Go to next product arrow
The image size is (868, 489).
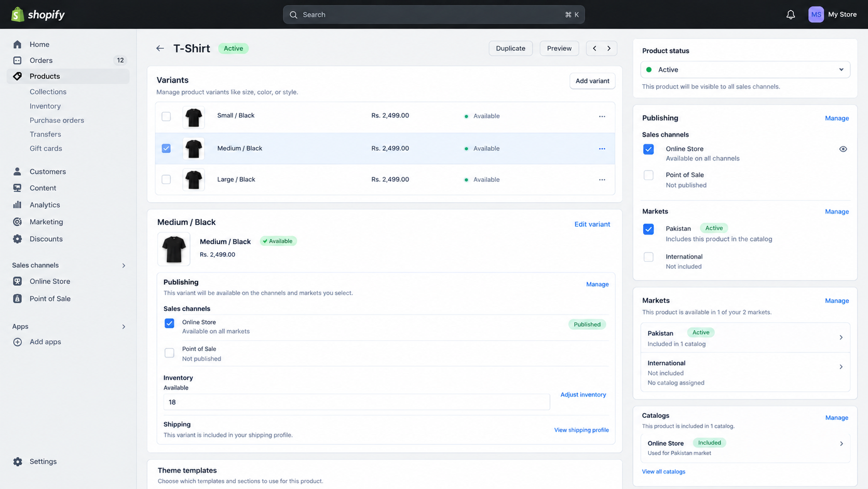tap(609, 48)
